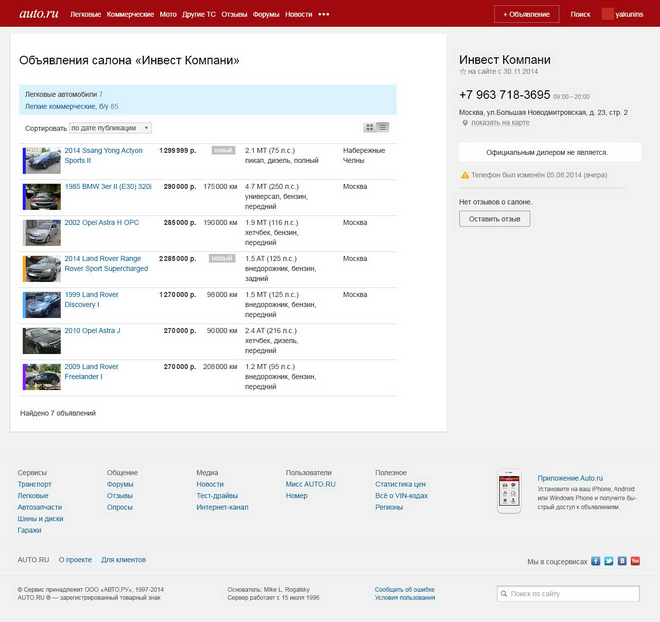The image size is (660, 622).
Task: Switch to list view icon
Action: click(x=383, y=127)
